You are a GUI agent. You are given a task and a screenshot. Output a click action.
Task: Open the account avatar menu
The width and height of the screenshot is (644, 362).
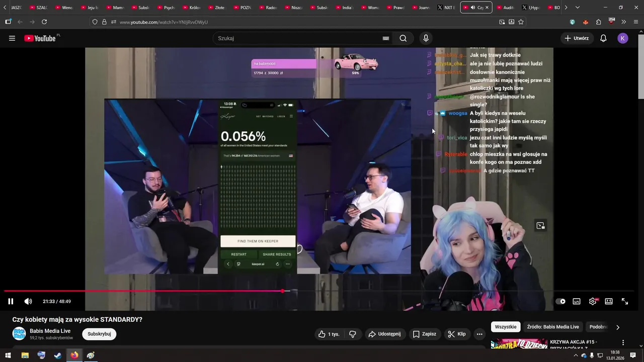(623, 38)
